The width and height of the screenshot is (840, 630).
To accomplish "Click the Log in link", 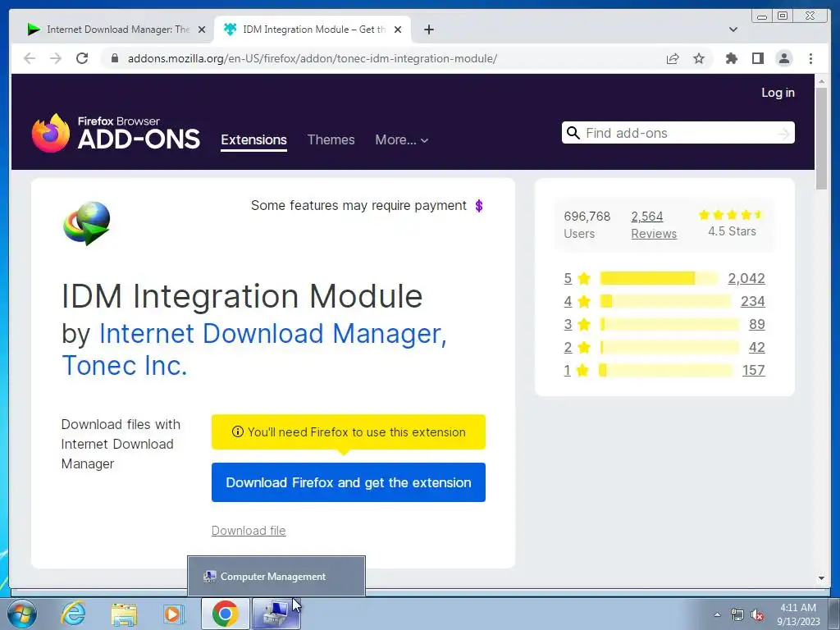I will pyautogui.click(x=778, y=93).
